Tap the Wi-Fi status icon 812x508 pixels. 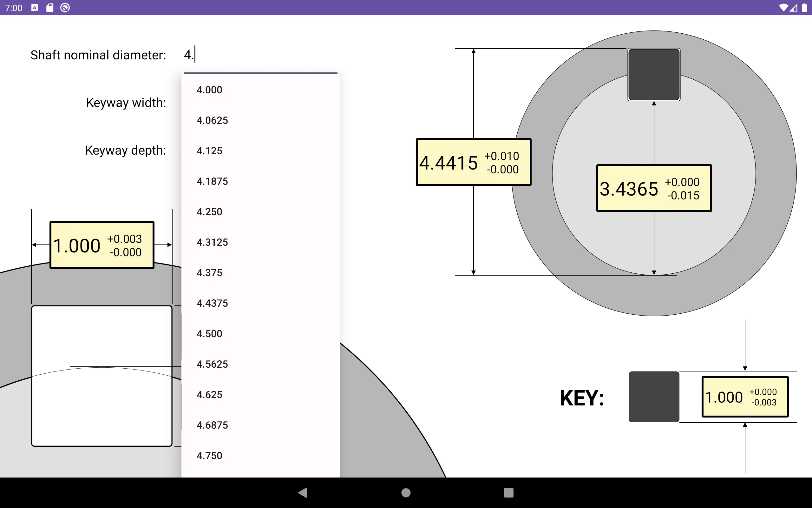783,8
